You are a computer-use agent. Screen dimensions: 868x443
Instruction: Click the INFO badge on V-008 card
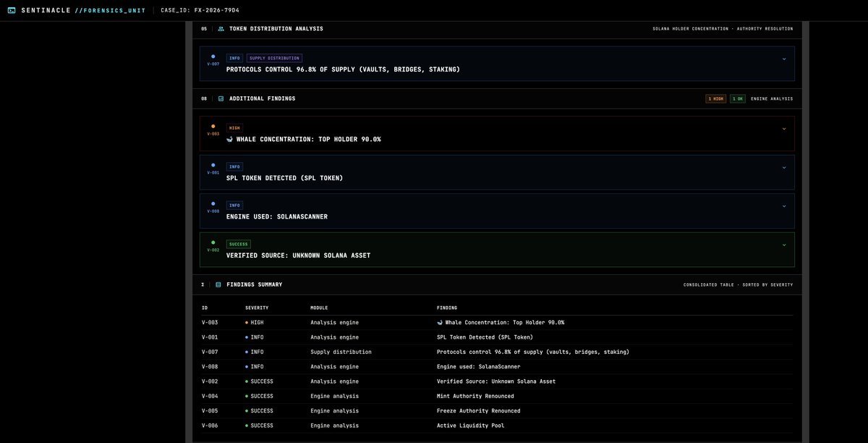234,205
